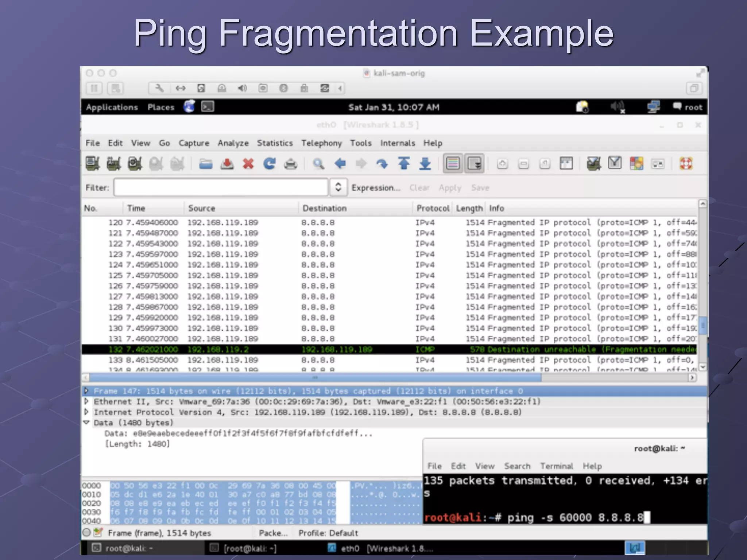Screen dimensions: 747x560
Task: Open the Places menu on Kali panel
Action: (161, 107)
